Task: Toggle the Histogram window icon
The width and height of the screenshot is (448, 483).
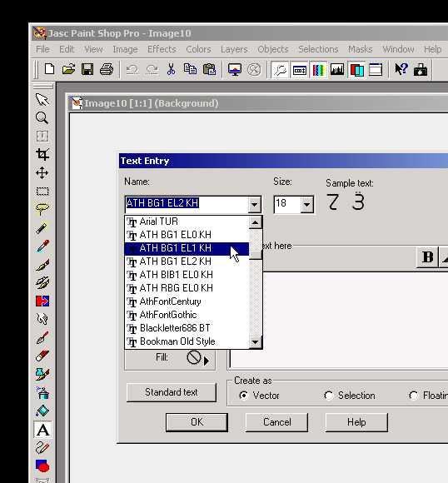Action: point(338,70)
